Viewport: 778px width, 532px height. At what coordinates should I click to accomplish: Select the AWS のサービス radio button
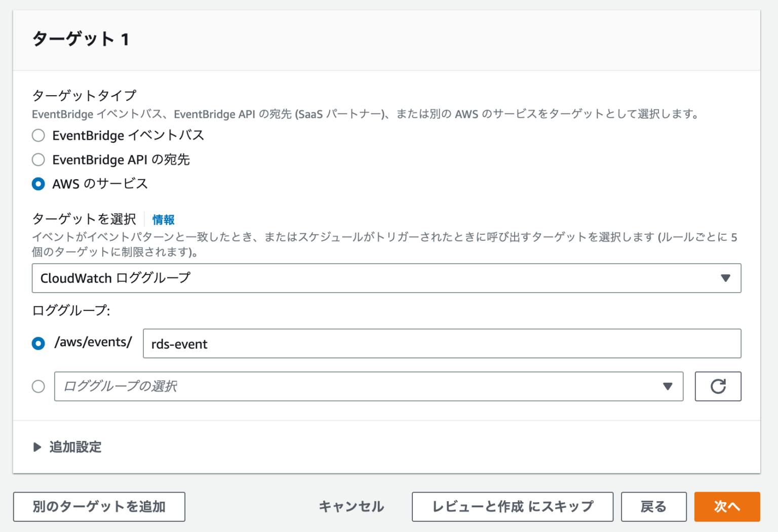click(x=38, y=184)
